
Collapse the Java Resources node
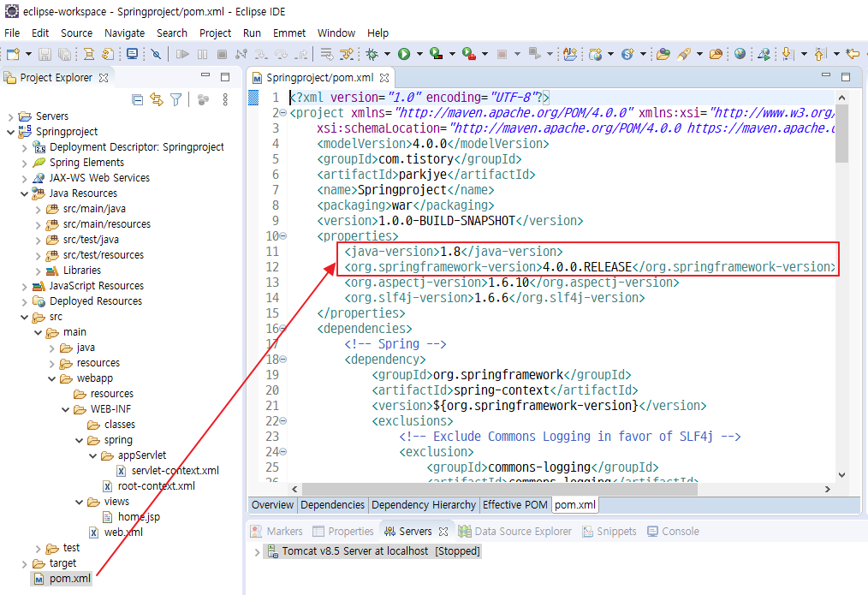[x=24, y=193]
